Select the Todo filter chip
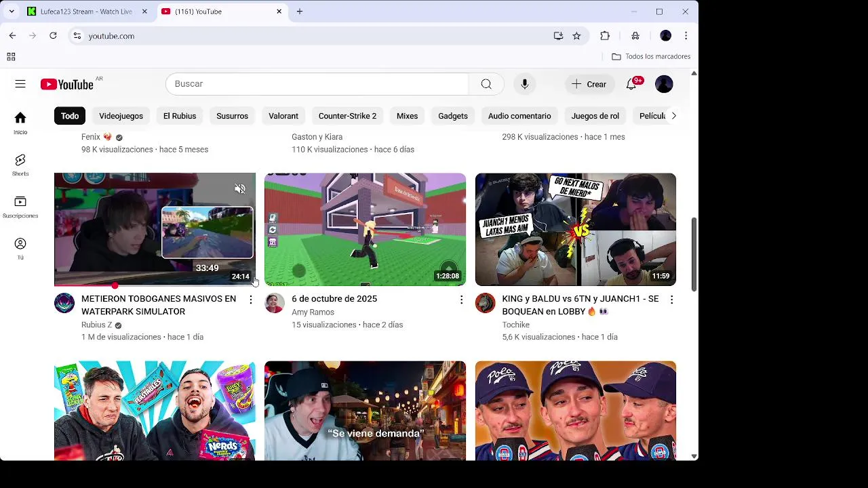 click(70, 116)
